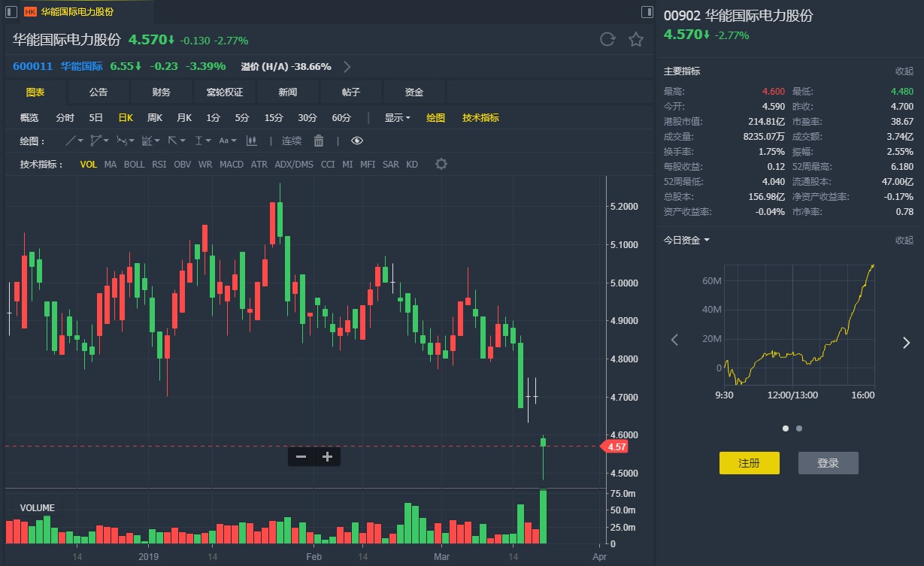Select first carousel page dot
The image size is (924, 566).
pyautogui.click(x=786, y=428)
